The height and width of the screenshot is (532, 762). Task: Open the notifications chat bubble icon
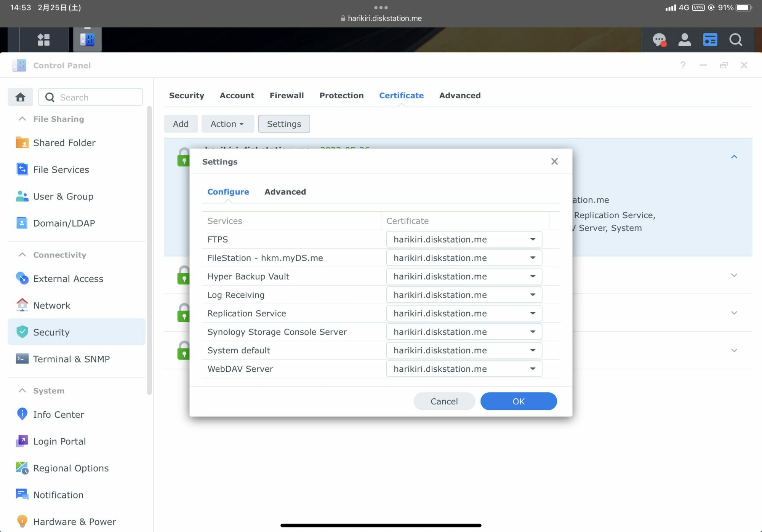[x=659, y=40]
